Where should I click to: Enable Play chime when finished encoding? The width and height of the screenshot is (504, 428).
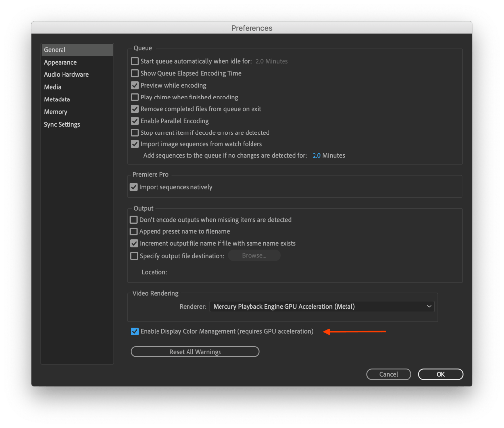(x=135, y=97)
